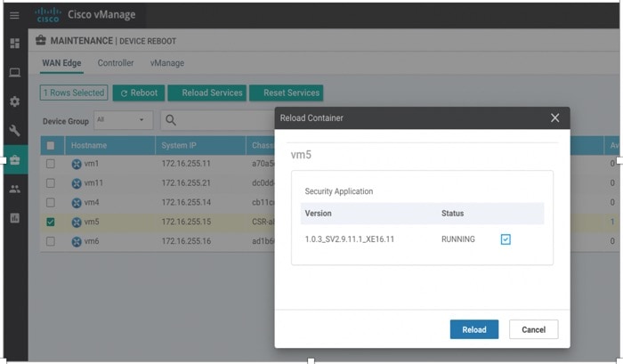Check the vm6 row checkbox
Viewport: 623px width, 364px height.
tap(51, 241)
